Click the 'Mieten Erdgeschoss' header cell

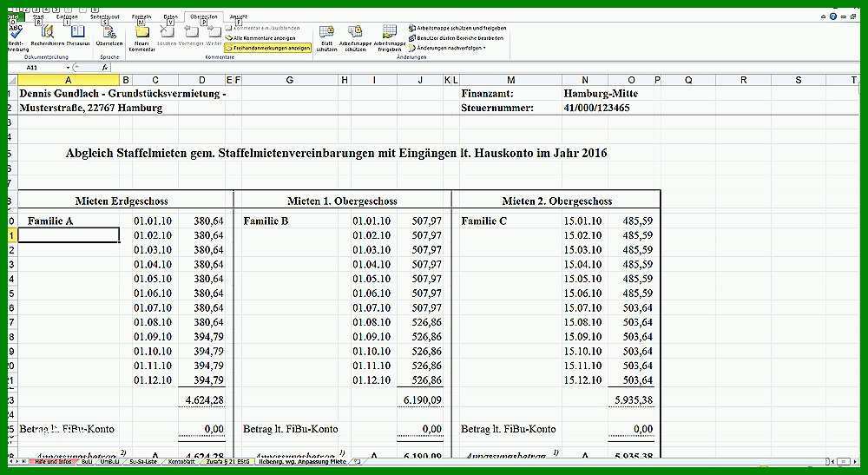(122, 201)
